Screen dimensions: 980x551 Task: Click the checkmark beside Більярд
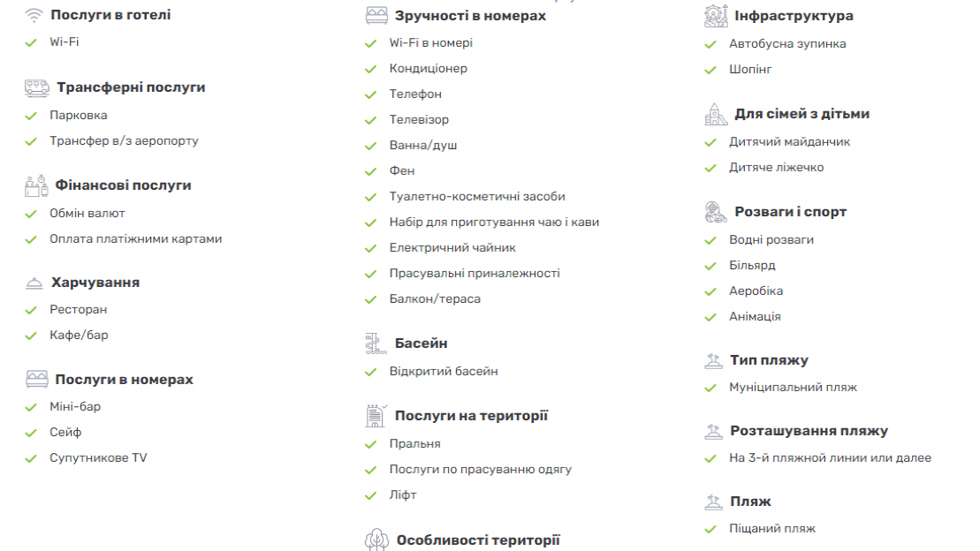point(710,266)
